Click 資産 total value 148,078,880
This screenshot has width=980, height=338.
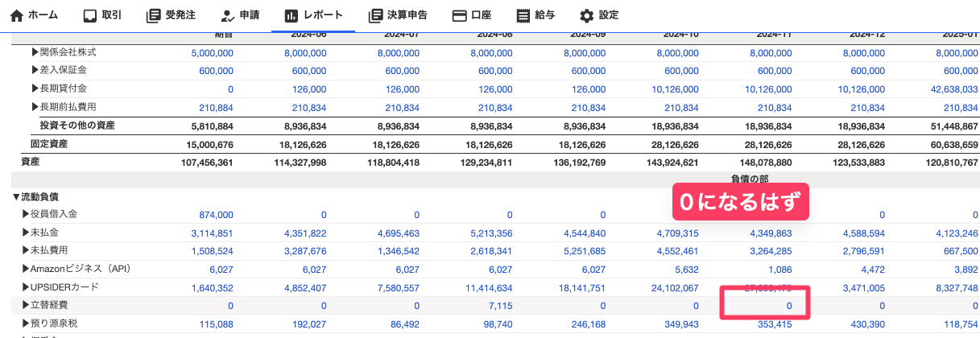[765, 163]
